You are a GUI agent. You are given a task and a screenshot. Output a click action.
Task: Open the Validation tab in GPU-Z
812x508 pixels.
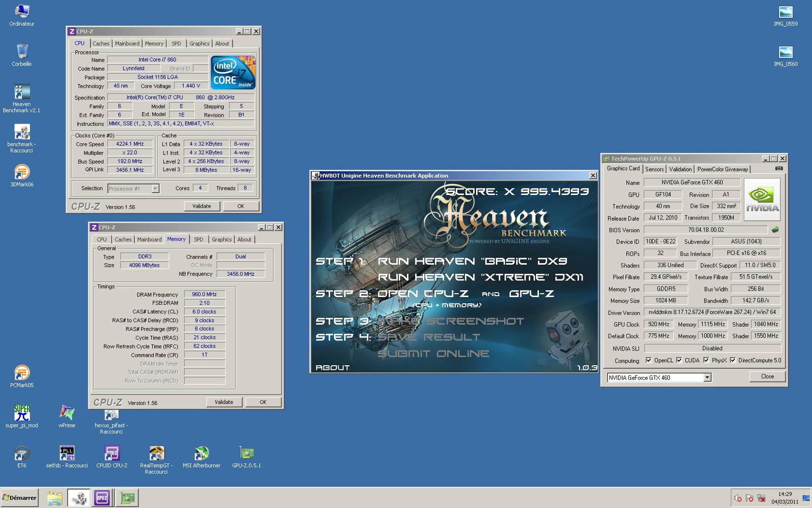(x=680, y=169)
